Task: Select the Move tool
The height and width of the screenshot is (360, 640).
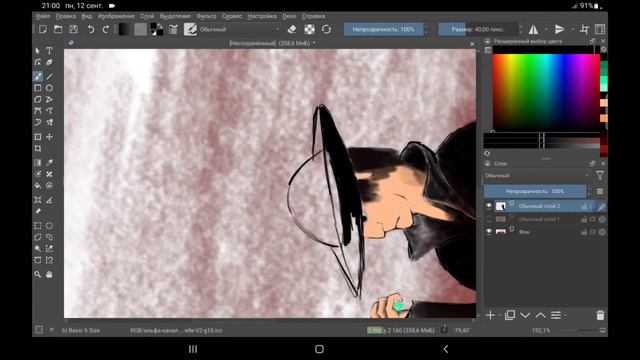Action: [x=49, y=137]
